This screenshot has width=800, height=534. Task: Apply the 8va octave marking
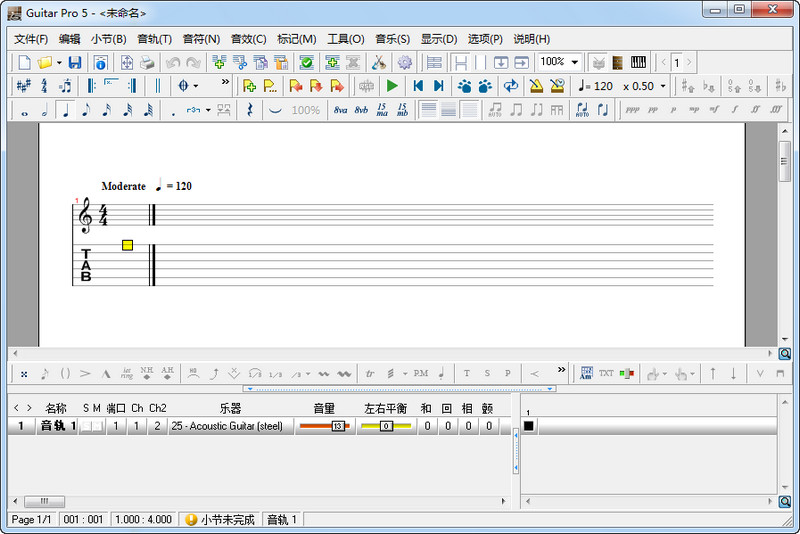[340, 110]
